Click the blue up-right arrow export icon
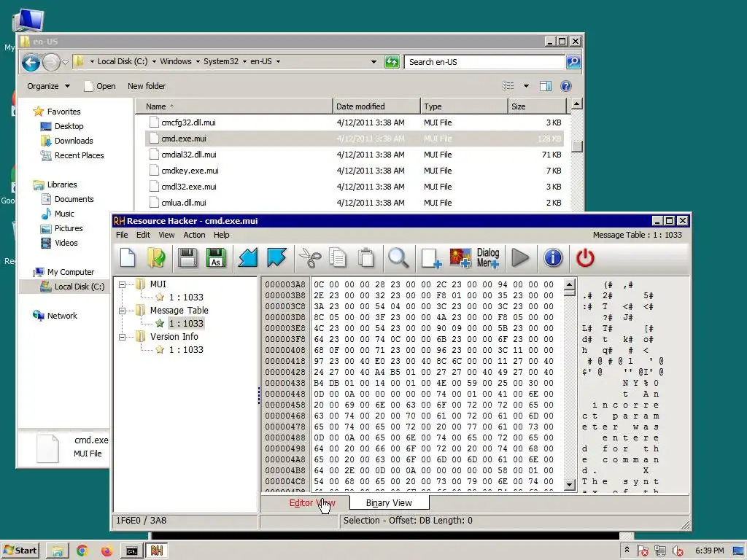 276,257
